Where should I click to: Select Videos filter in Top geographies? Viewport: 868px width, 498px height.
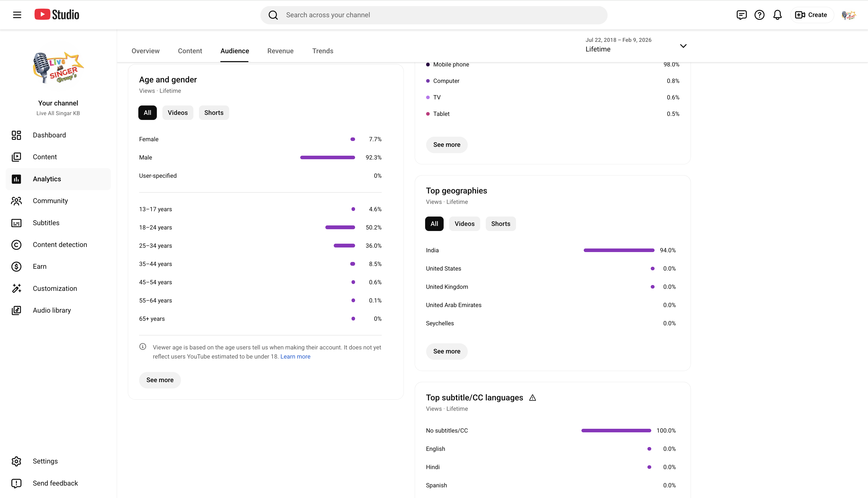tap(464, 224)
